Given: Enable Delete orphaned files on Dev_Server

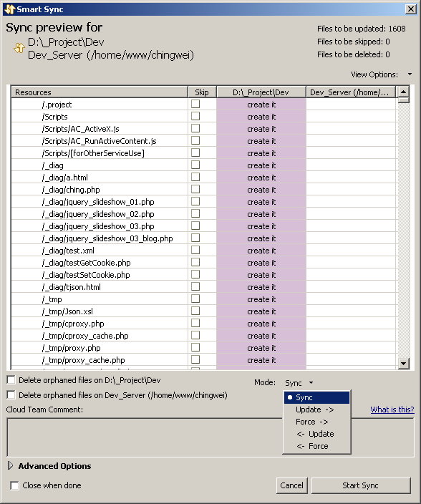Looking at the screenshot, I should point(11,394).
